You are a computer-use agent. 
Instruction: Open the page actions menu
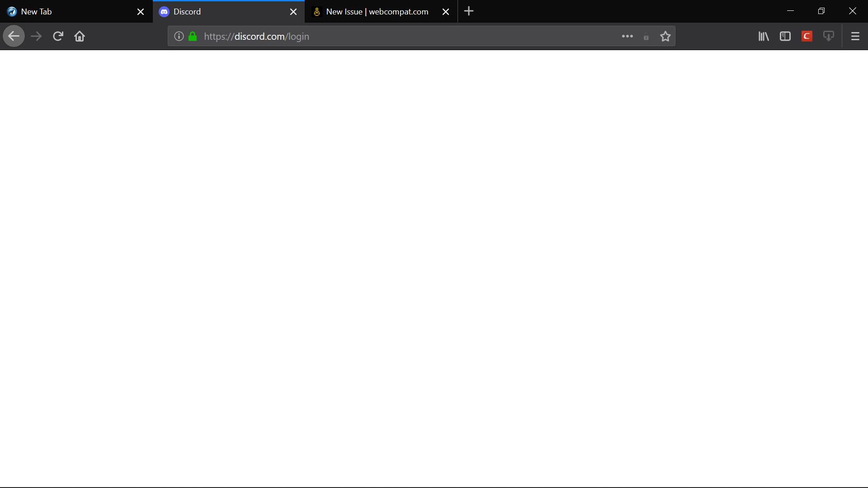coord(628,36)
